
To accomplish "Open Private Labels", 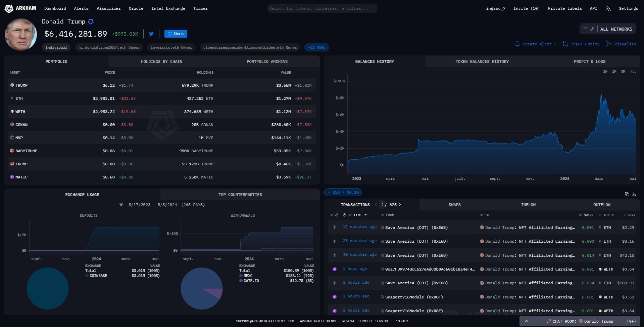I will (x=565, y=8).
